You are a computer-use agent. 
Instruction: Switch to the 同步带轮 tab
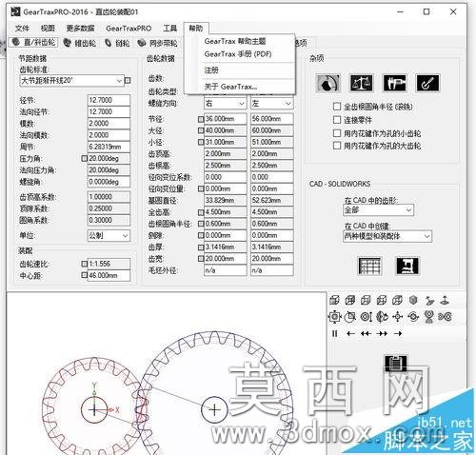pos(157,43)
